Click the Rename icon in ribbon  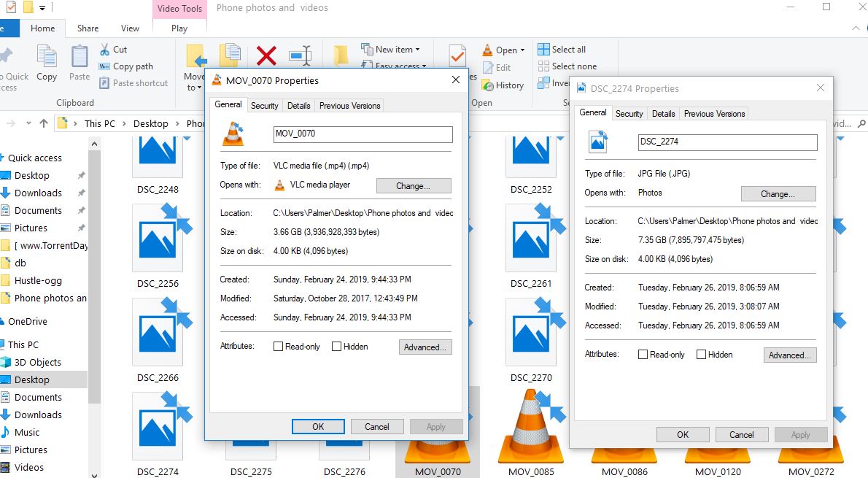300,56
